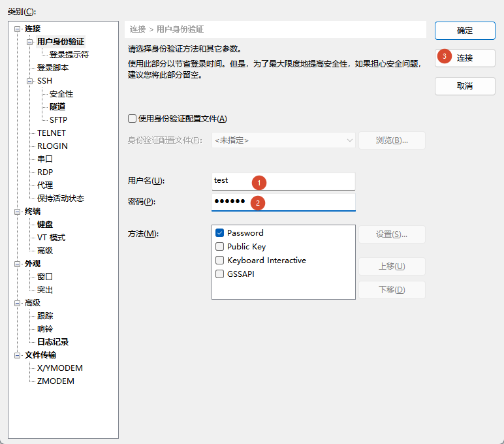504x444 pixels.
Task: Select 串口 in the tree
Action: [x=45, y=159]
